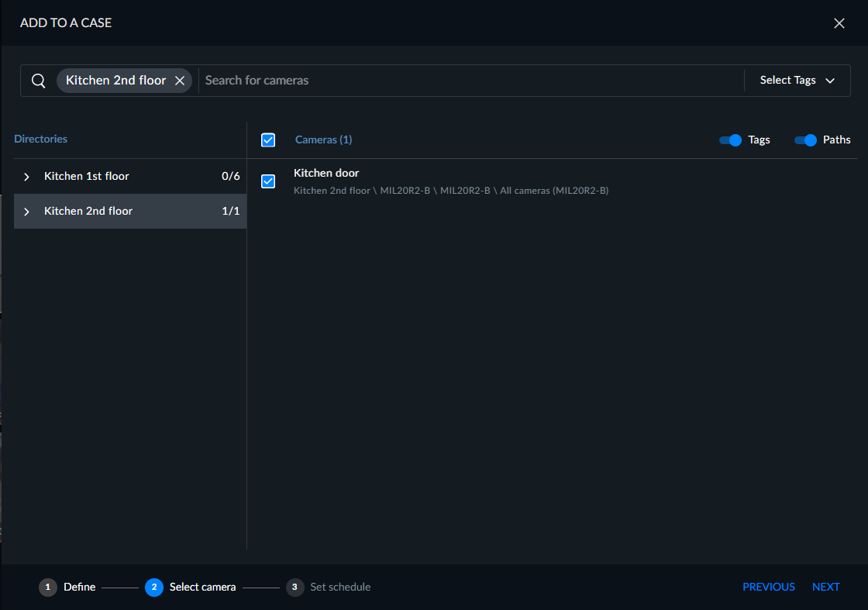The image size is (868, 610).
Task: Uncheck the Kitchen door camera checkbox
Action: 268,181
